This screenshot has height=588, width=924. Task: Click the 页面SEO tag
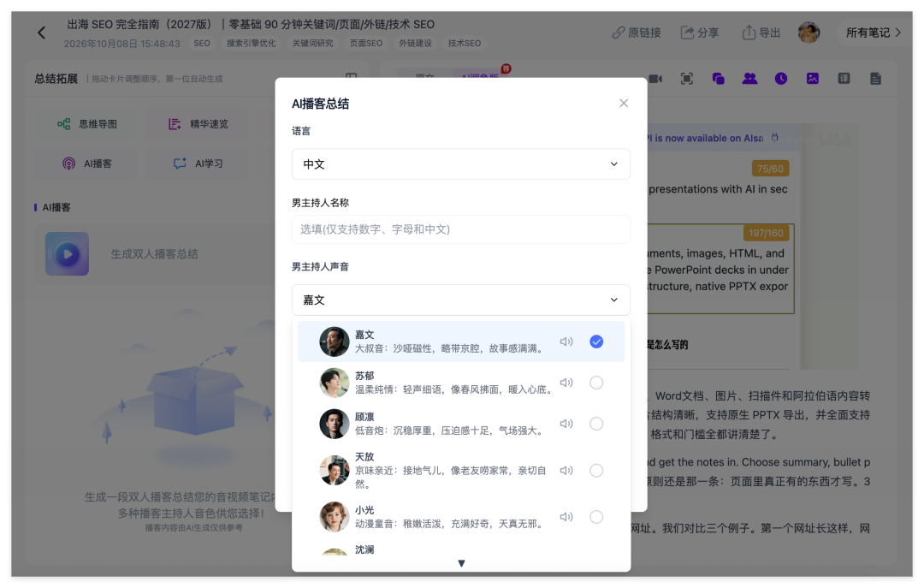(366, 43)
